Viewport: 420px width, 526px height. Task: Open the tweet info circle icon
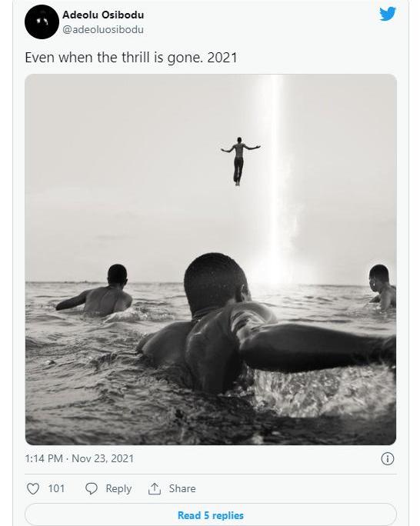(388, 458)
